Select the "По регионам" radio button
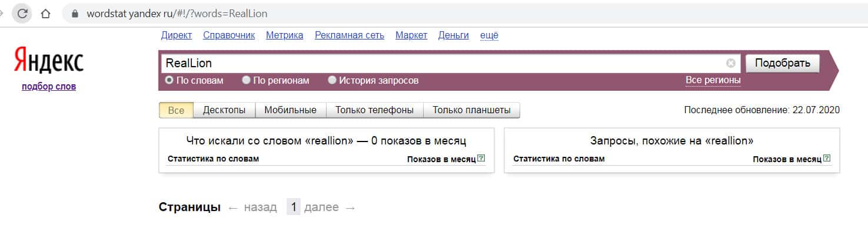The height and width of the screenshot is (237, 868). point(247,80)
